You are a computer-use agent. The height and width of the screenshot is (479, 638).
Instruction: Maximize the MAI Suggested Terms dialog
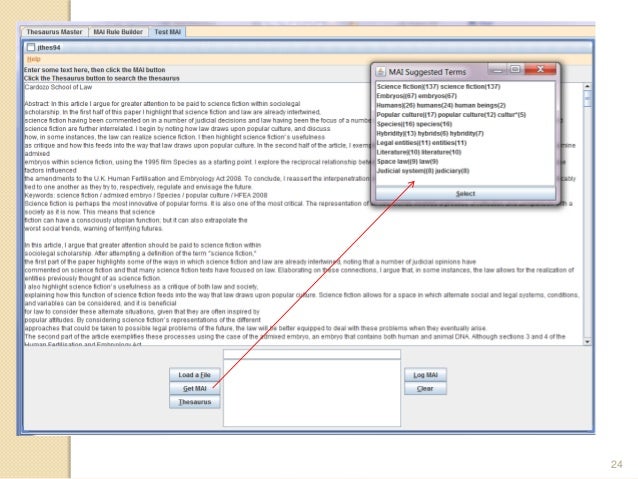tap(515, 70)
